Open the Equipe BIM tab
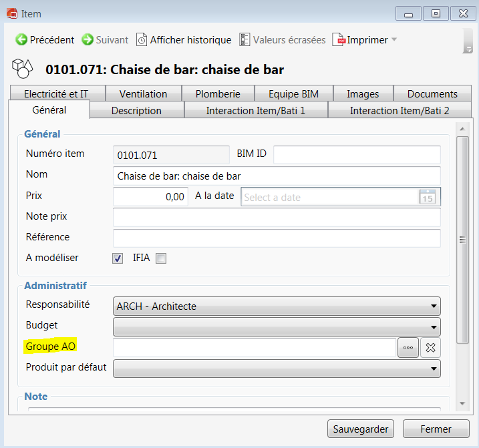This screenshot has height=448, width=479. (295, 93)
